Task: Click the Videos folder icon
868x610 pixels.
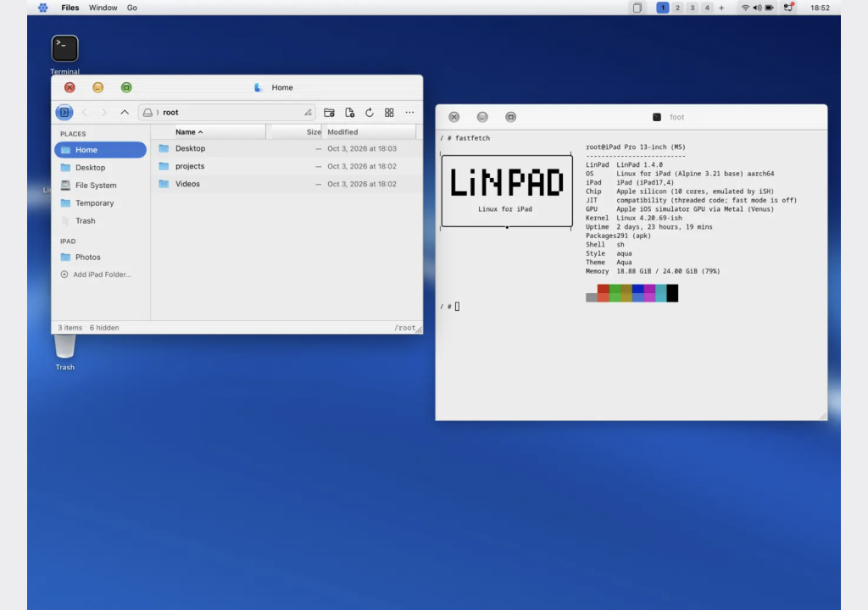Action: click(164, 184)
